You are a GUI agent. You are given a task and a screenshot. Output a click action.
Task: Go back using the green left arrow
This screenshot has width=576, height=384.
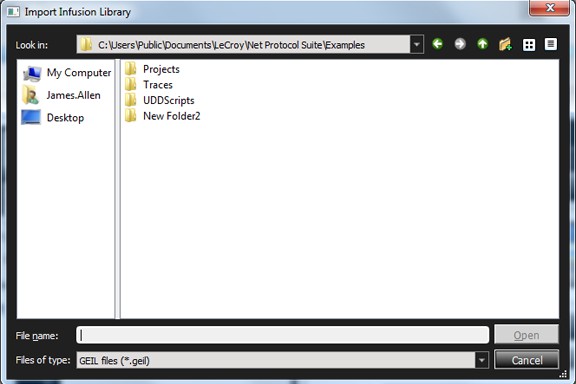pyautogui.click(x=437, y=44)
